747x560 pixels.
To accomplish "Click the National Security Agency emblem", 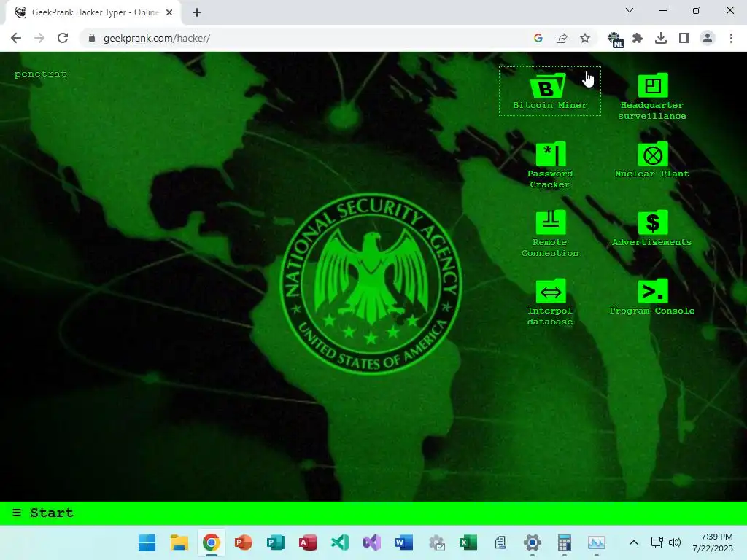I will point(371,284).
